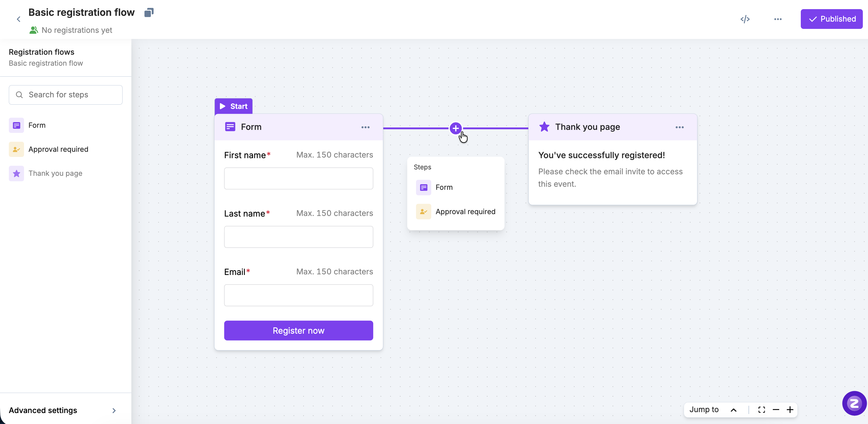Open the chat help widget
This screenshot has height=424, width=868.
(854, 403)
